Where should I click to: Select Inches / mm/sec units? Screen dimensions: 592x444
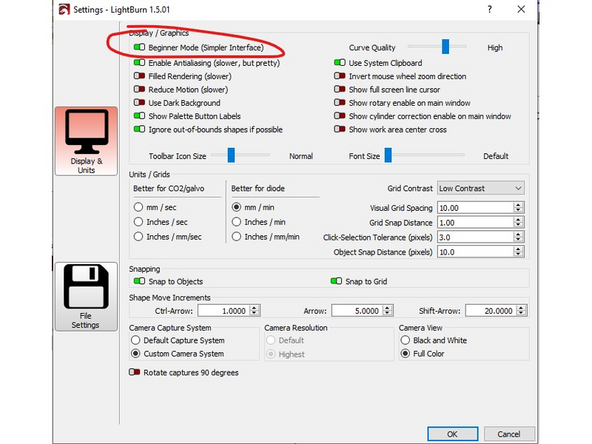point(138,236)
